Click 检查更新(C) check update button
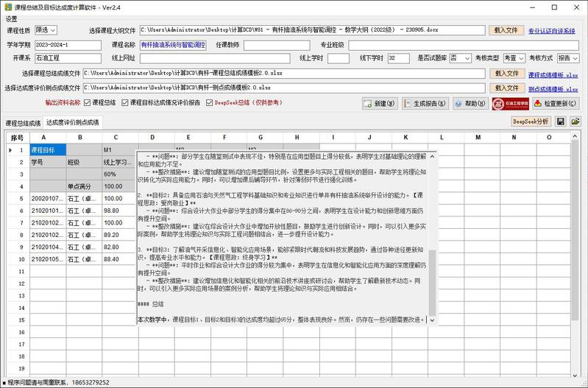This screenshot has height=388, width=588. point(556,104)
